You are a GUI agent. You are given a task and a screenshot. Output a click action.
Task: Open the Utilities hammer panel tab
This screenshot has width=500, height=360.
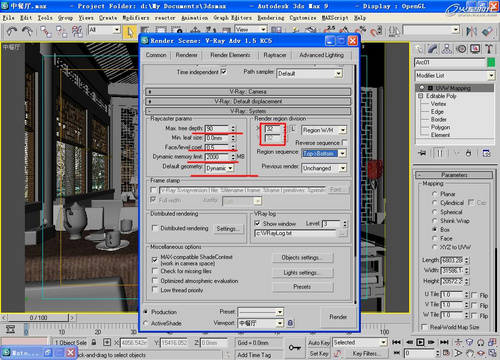[x=489, y=49]
